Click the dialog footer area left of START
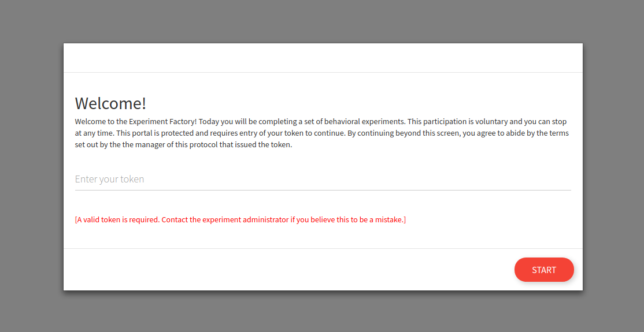Image resolution: width=644 pixels, height=332 pixels. [287, 270]
